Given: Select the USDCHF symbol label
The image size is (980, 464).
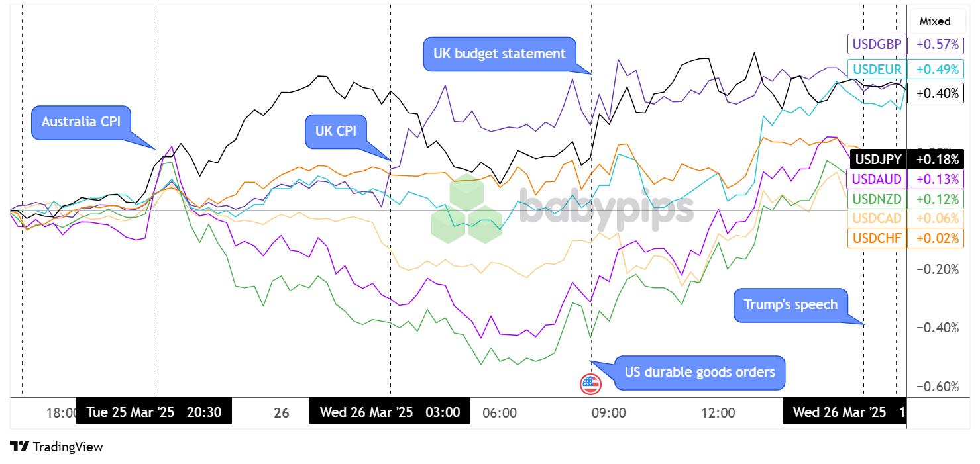Looking at the screenshot, I should click(879, 238).
